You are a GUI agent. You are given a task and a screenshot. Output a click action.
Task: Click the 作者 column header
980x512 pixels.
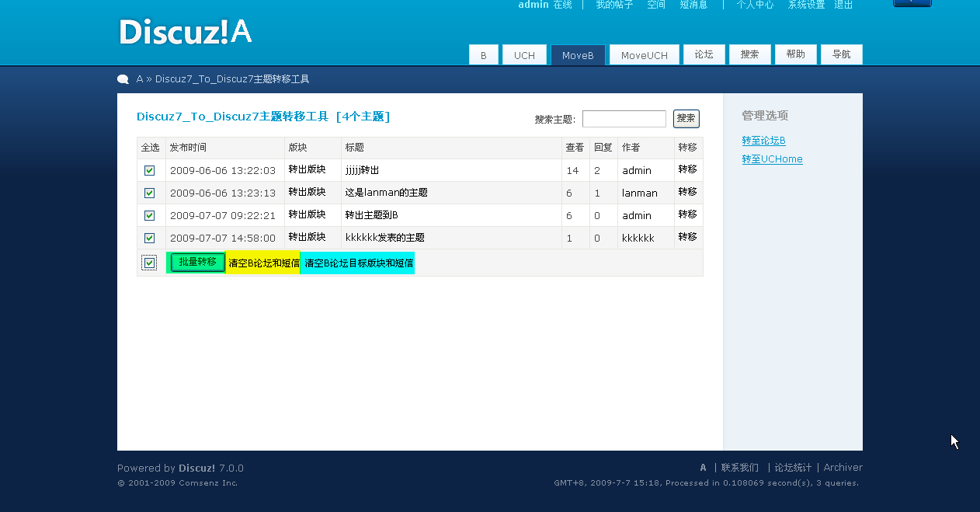coord(631,148)
